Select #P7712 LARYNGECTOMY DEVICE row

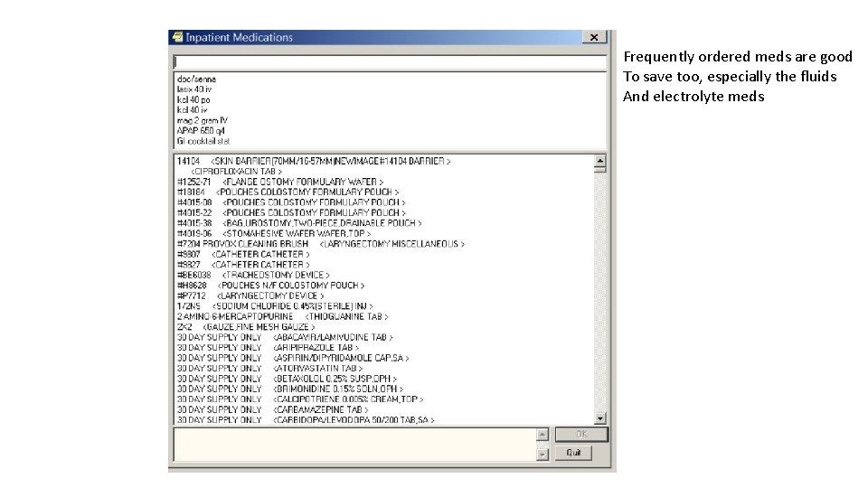pyautogui.click(x=250, y=296)
